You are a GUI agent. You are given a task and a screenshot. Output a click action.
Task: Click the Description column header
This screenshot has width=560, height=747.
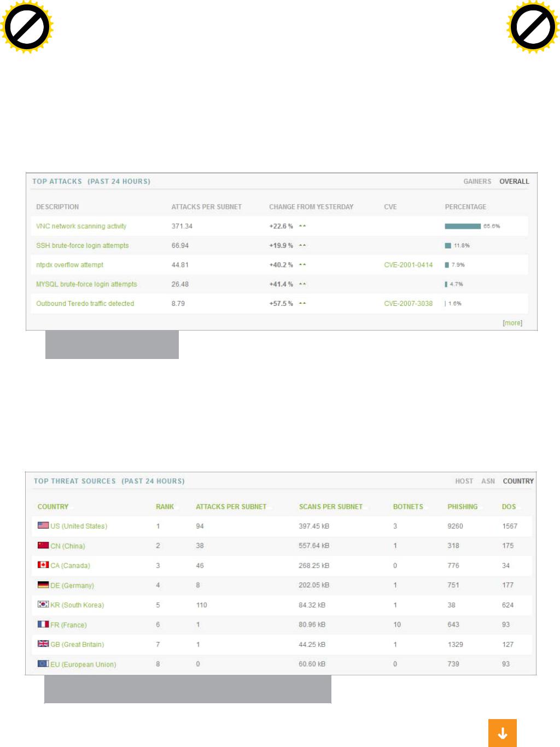tap(57, 207)
